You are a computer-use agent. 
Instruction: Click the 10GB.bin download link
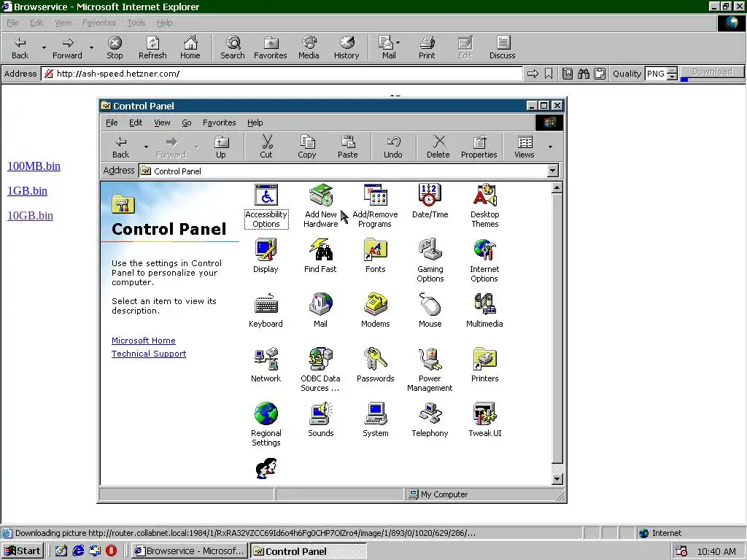pyautogui.click(x=30, y=215)
